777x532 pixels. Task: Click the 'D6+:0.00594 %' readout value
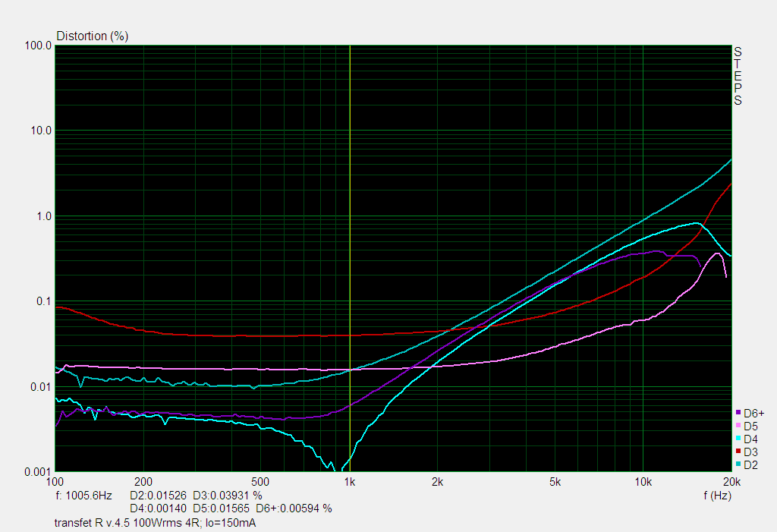294,508
